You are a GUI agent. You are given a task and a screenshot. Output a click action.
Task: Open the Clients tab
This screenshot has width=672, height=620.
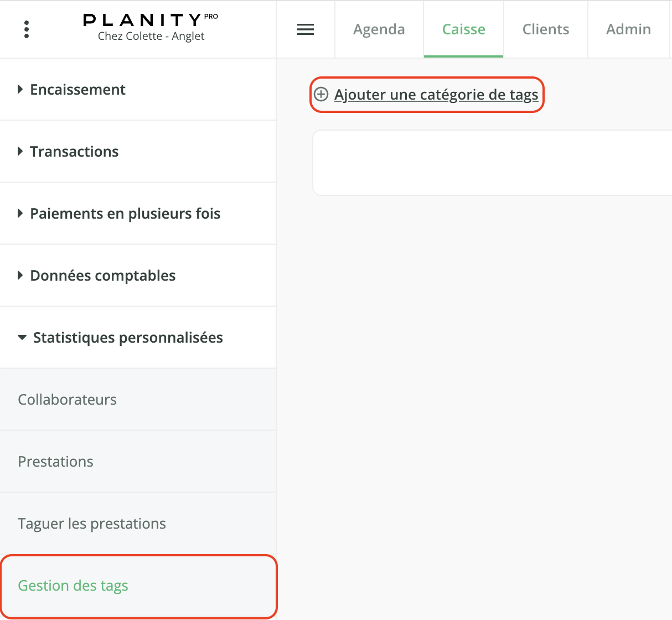click(546, 29)
